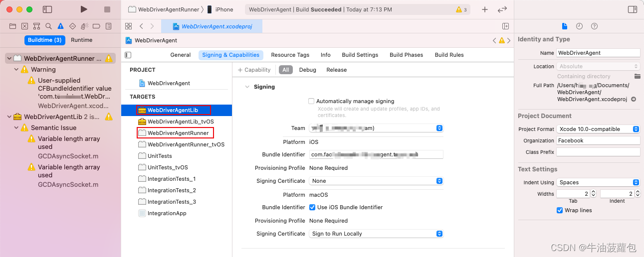
Task: Filter capabilities by Release
Action: pos(337,70)
